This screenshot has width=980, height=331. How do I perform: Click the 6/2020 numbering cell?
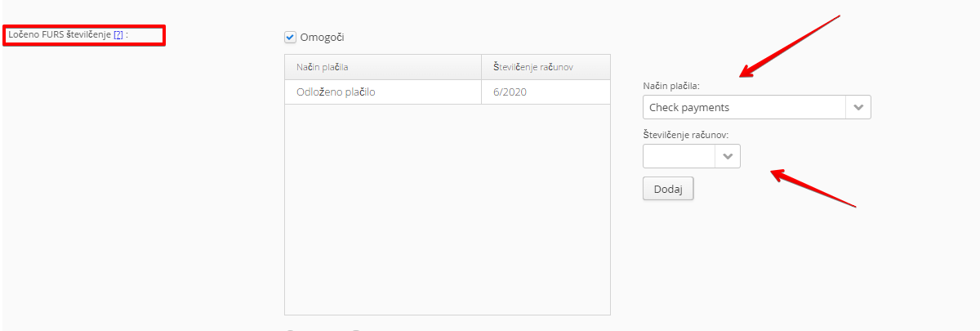click(x=510, y=92)
